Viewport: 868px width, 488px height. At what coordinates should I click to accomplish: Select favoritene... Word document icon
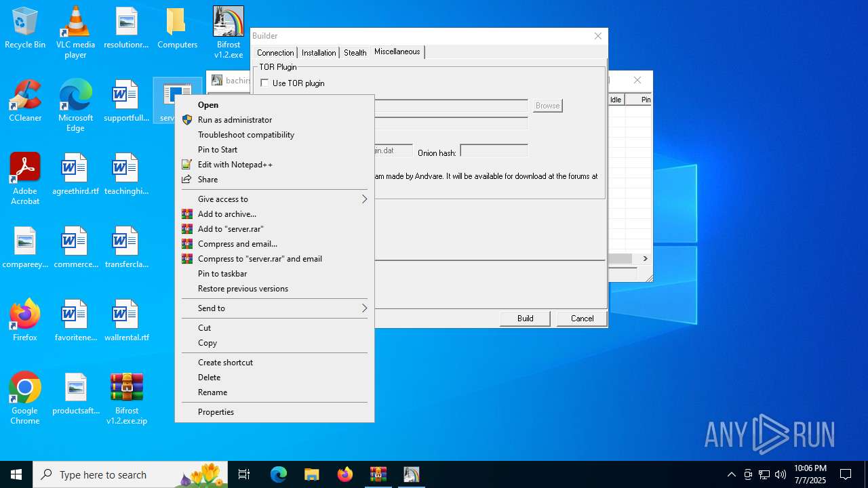[75, 321]
